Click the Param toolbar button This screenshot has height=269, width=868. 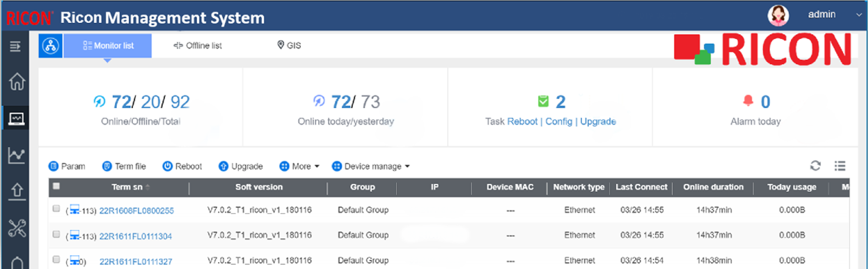coord(67,166)
